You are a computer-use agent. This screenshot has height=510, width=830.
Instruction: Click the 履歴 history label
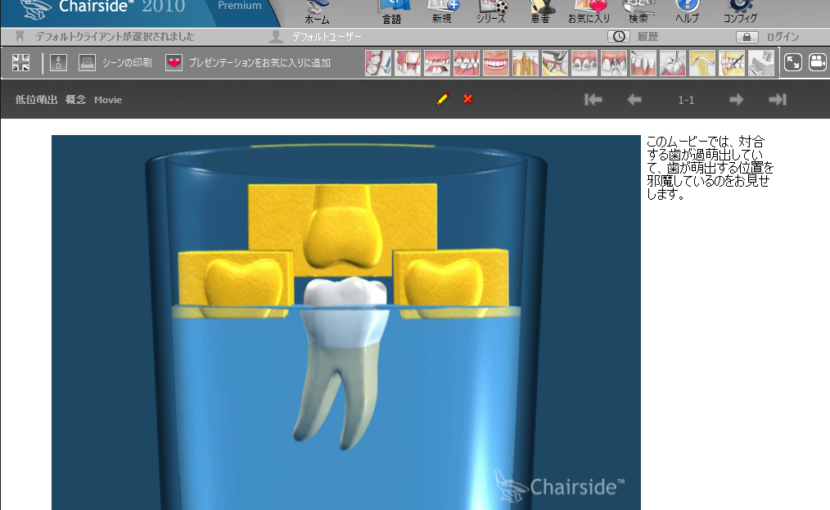coord(647,37)
